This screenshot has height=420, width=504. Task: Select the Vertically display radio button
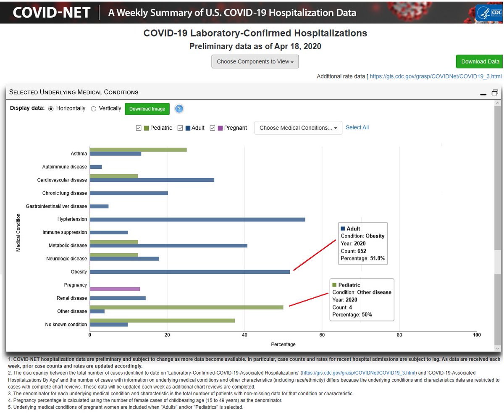point(94,109)
